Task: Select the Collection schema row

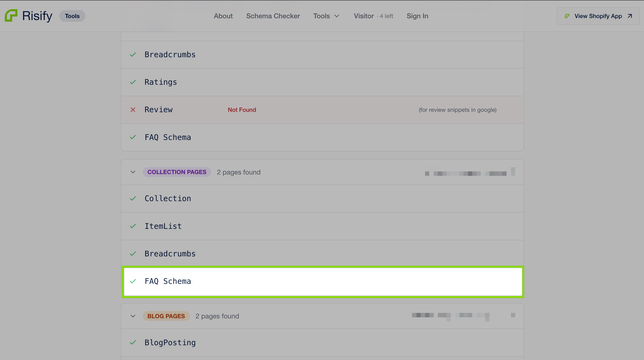Action: [322, 199]
